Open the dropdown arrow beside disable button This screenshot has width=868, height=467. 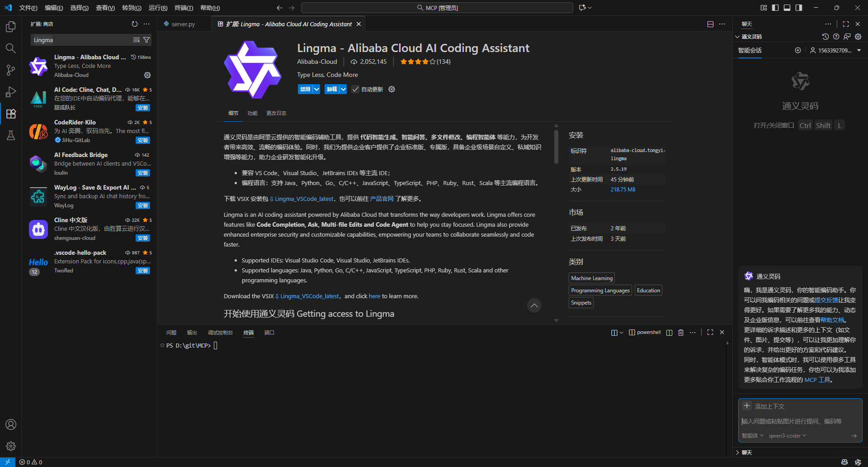click(316, 90)
